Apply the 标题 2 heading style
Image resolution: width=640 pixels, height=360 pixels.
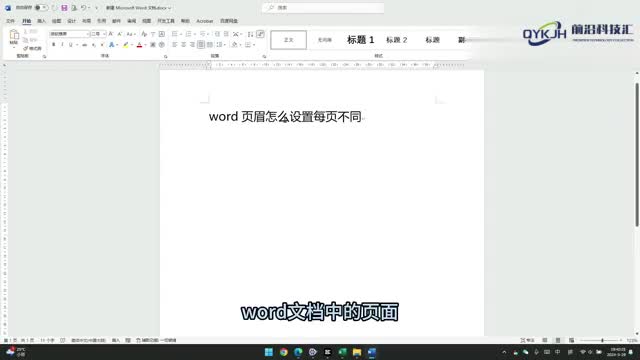396,40
